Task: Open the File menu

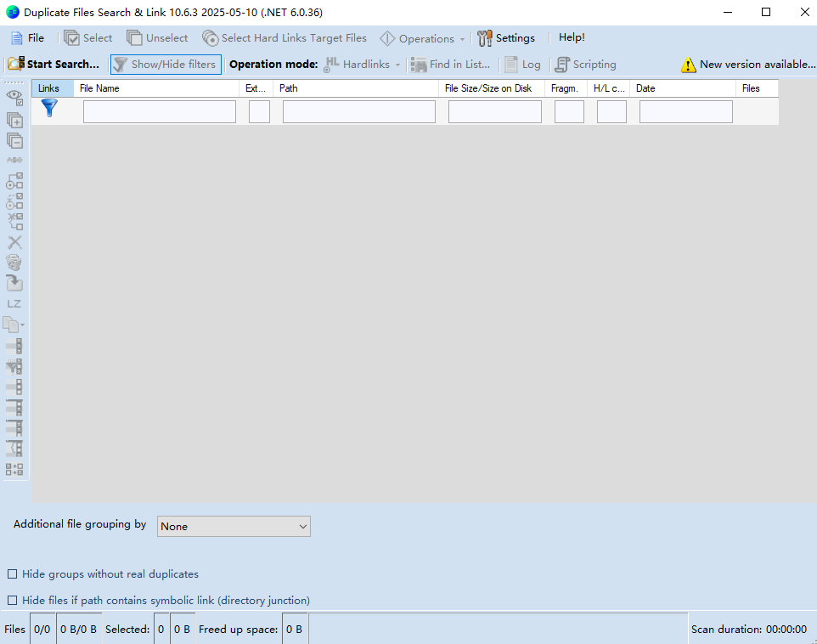Action: point(28,38)
